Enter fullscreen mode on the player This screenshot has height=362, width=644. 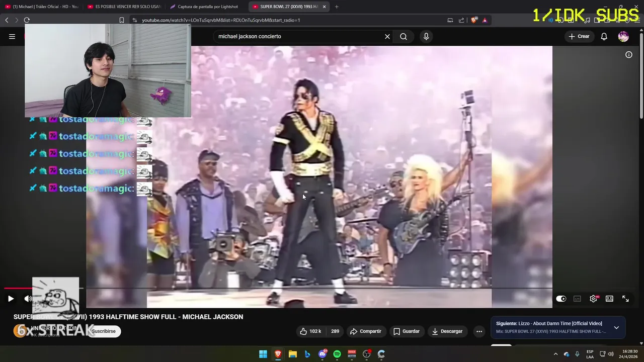625,299
